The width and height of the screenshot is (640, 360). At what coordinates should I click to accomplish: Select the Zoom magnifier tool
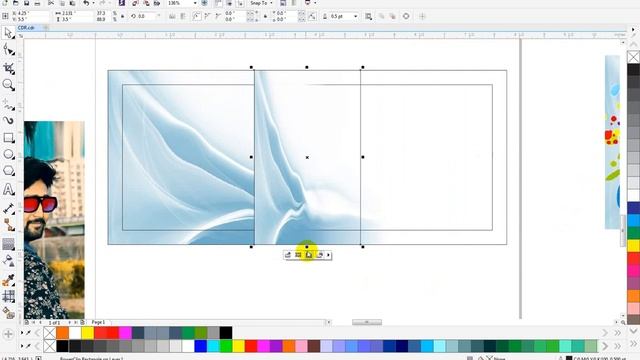pyautogui.click(x=8, y=85)
